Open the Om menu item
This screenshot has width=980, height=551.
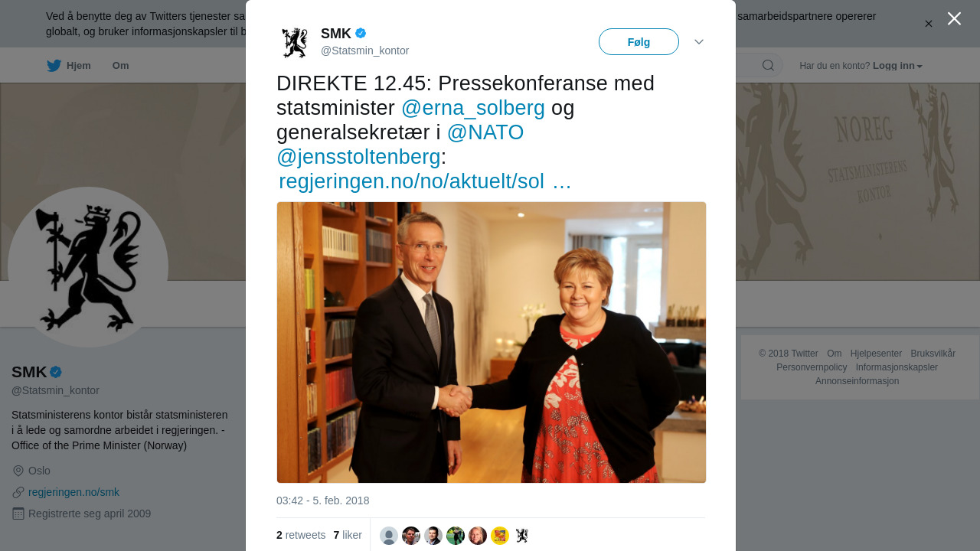pos(121,66)
